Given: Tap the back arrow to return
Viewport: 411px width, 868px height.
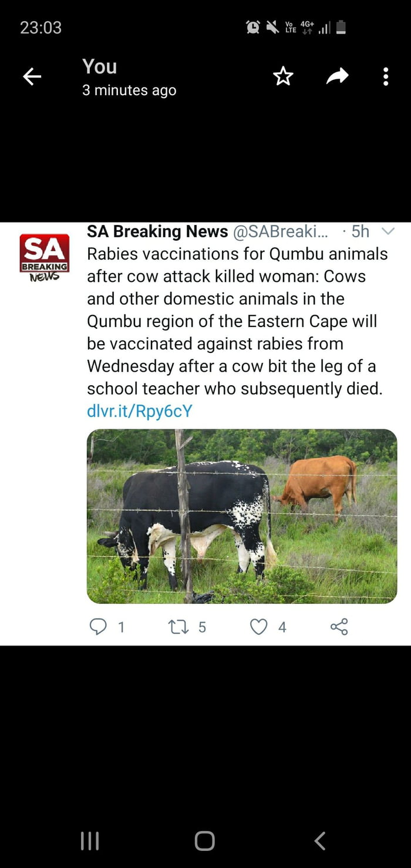Looking at the screenshot, I should point(32,76).
